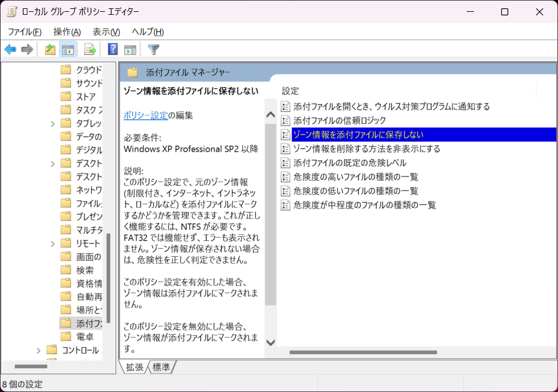Click the app icon in title bar
Screen dimensions: 558x392
coord(12,11)
